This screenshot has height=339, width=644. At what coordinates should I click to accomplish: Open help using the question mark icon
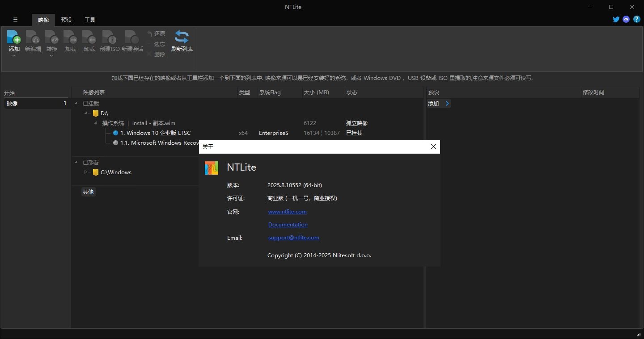[637, 19]
